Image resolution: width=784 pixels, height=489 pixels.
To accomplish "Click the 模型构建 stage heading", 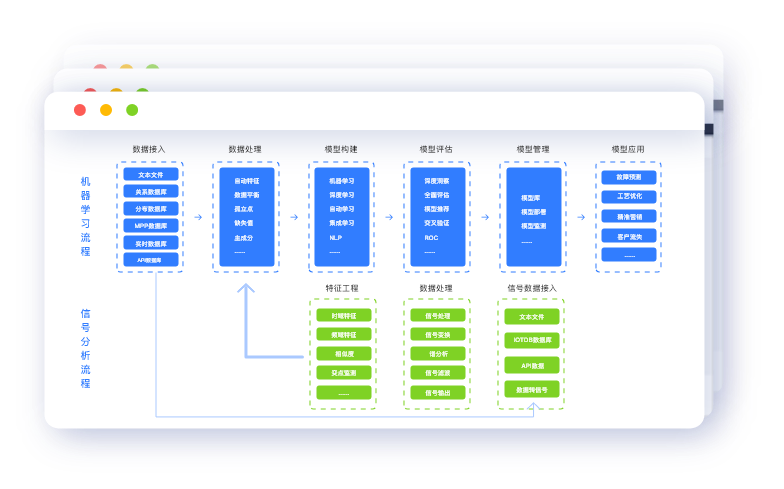I will click(x=341, y=149).
